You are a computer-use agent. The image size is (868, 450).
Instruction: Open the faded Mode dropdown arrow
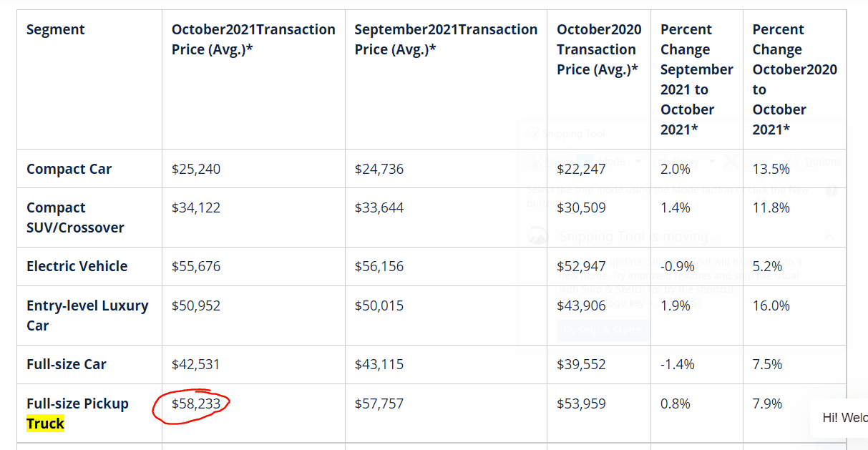pos(638,161)
